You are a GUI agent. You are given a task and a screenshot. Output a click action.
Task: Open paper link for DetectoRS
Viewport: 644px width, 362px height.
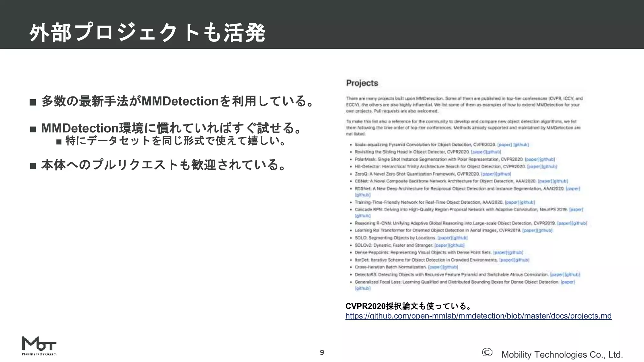[557, 275]
